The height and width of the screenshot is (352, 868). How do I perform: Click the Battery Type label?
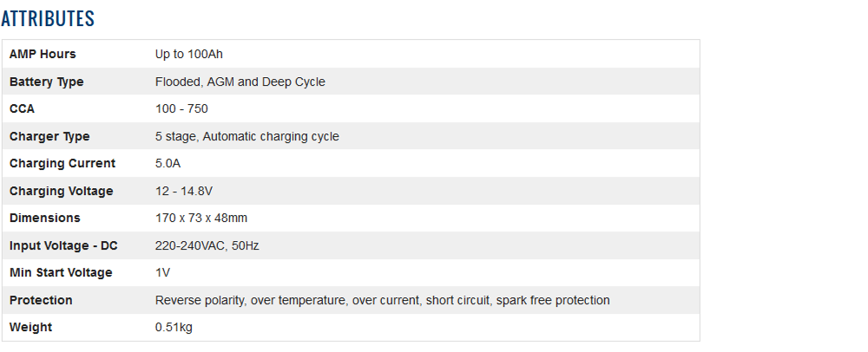click(x=47, y=81)
